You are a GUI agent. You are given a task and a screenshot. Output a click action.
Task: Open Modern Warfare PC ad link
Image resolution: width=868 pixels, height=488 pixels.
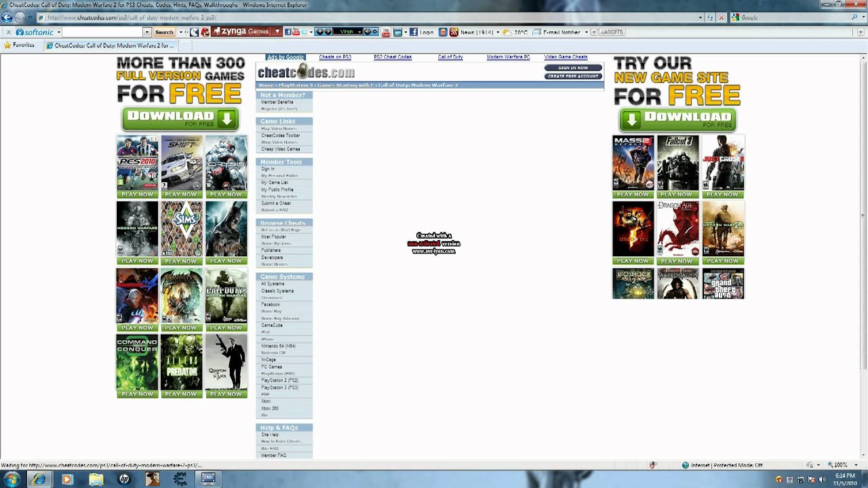click(508, 57)
